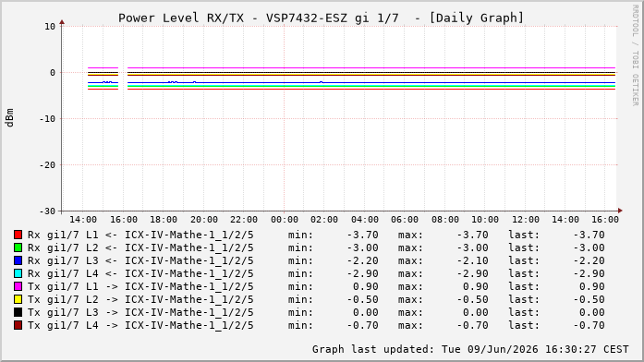Image resolution: width=644 pixels, height=362 pixels.
Task: Click the 'Graph last updated' timestamp text
Action: pyautogui.click(x=470, y=349)
